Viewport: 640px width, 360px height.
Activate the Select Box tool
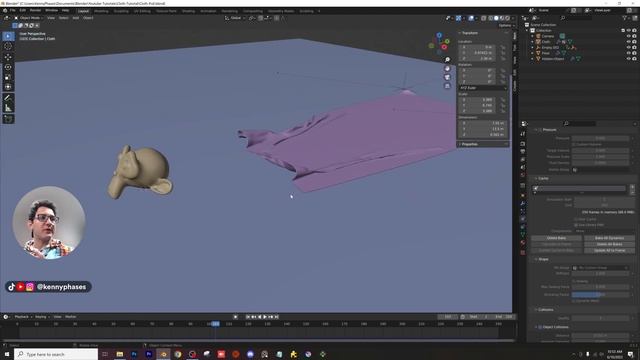tap(8, 36)
